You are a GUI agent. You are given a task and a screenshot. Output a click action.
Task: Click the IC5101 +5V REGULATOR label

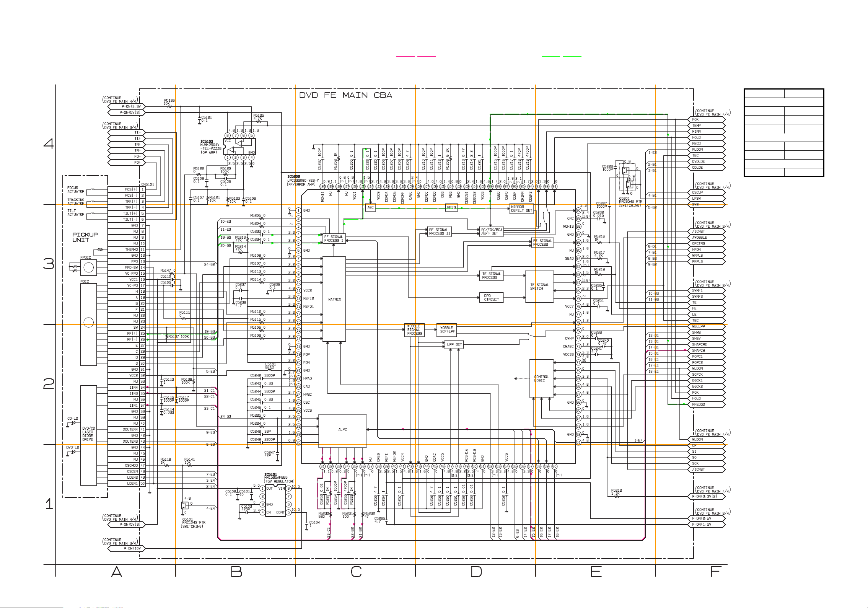[x=279, y=478]
